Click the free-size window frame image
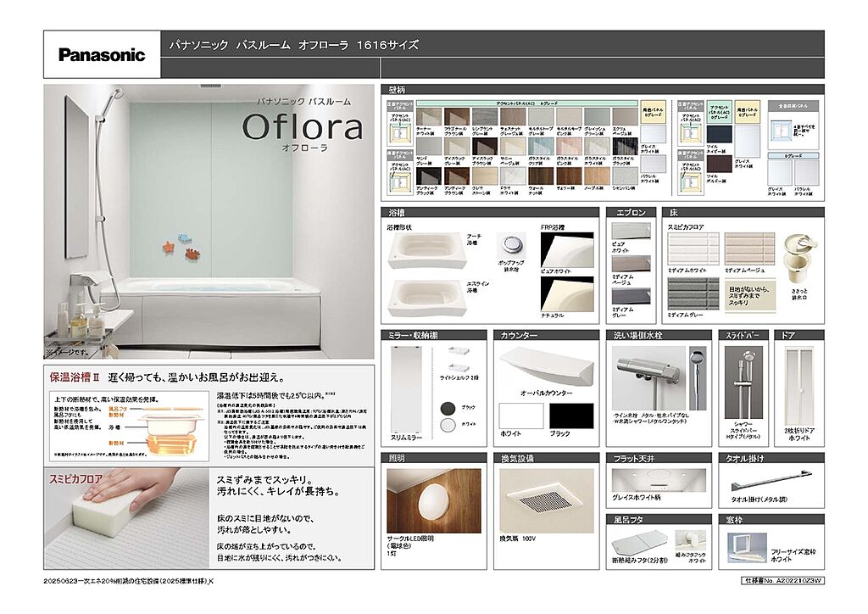868x614 pixels. pos(747,548)
